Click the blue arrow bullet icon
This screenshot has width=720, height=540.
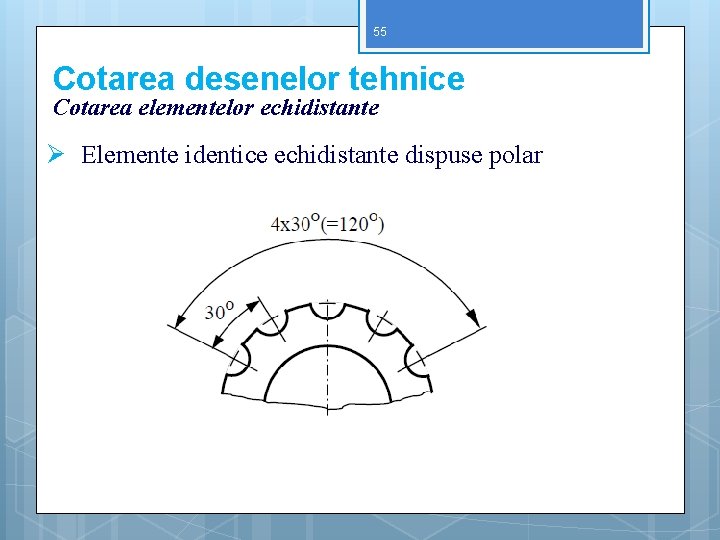pyautogui.click(x=56, y=153)
